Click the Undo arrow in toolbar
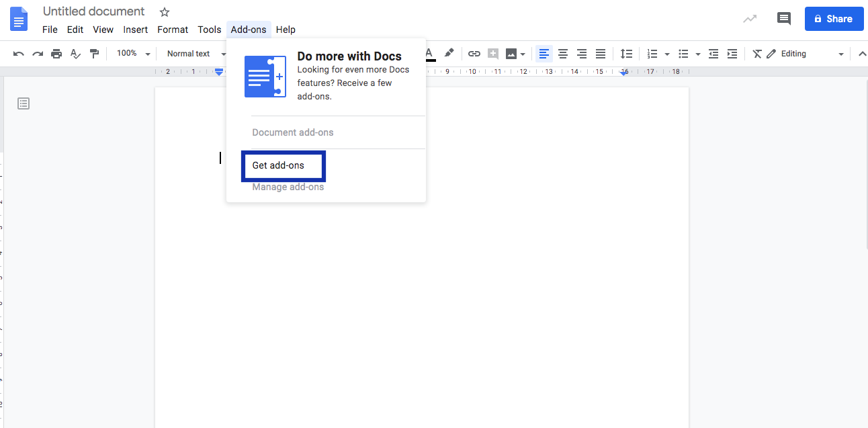Screen dimensions: 868x428 click(x=19, y=54)
